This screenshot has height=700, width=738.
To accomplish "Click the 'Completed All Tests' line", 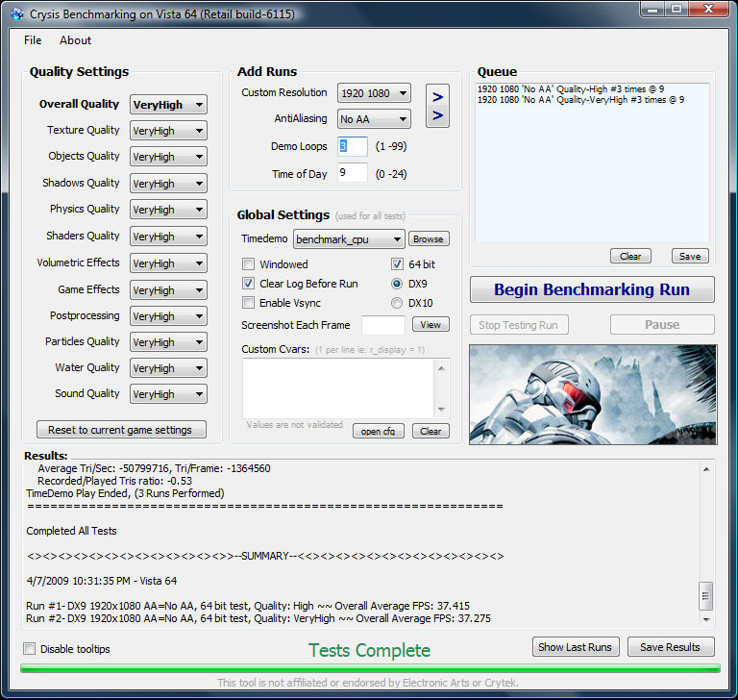I will [x=71, y=531].
